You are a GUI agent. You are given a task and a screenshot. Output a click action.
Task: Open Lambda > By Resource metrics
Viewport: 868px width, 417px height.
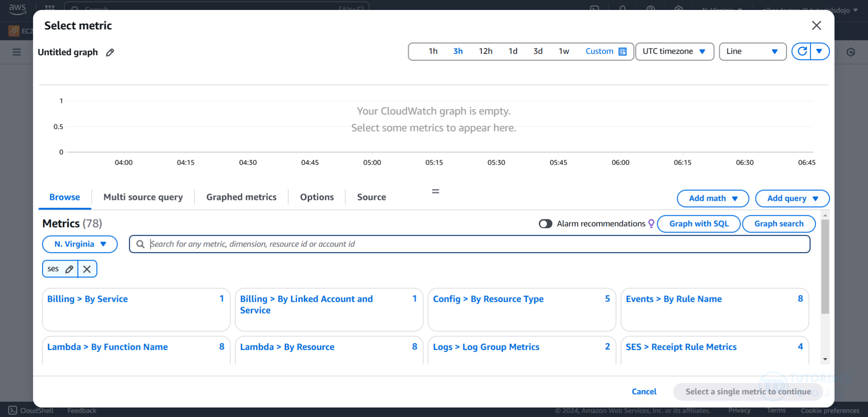pos(287,347)
